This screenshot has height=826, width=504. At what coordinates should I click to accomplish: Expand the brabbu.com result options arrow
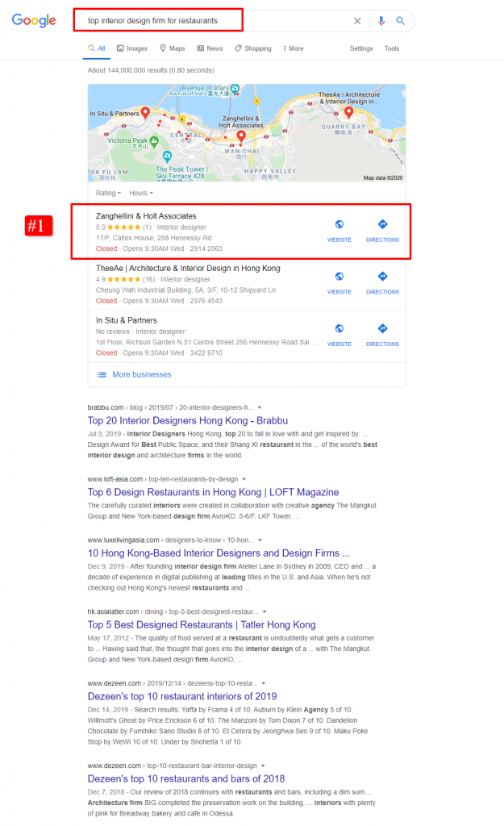point(260,407)
